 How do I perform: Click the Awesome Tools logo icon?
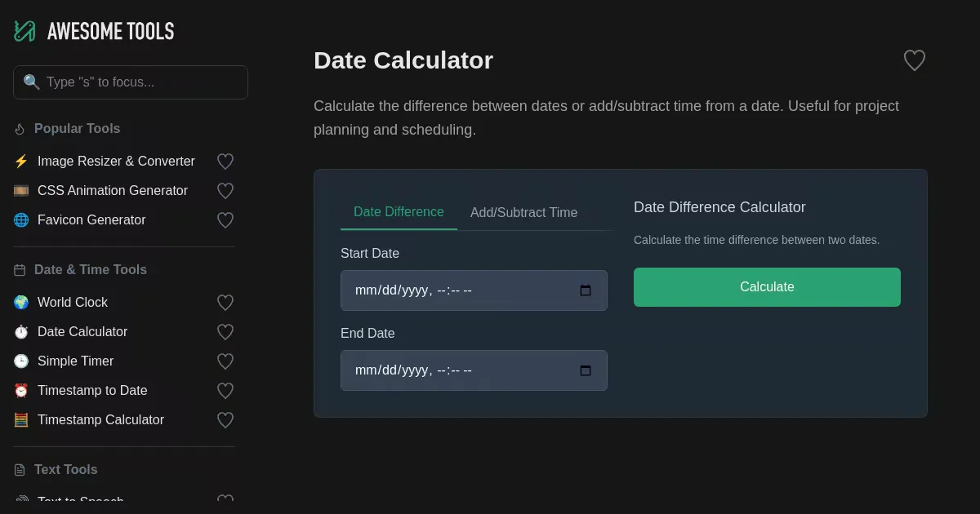coord(24,31)
